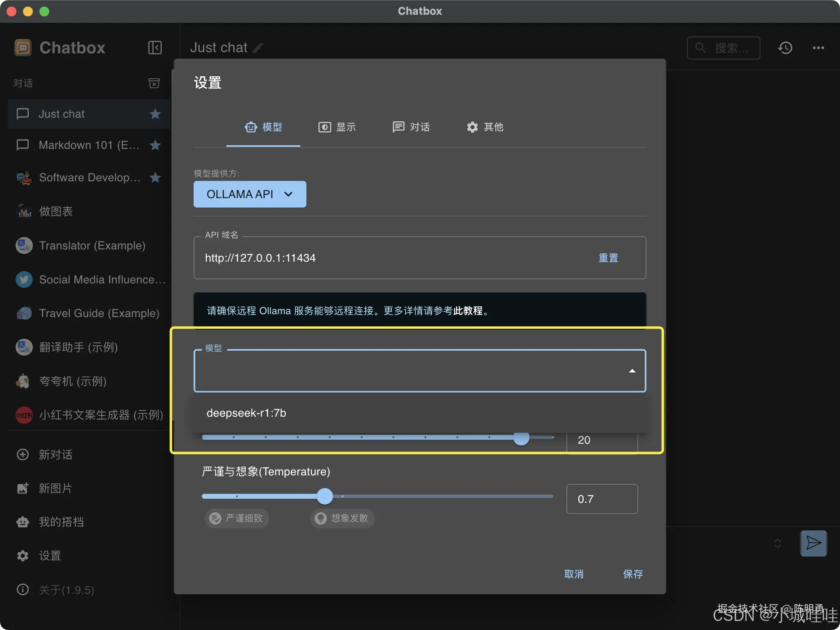Open 我的搭档 robot icon in sidebar
Viewport: 840px width, 630px height.
(x=23, y=522)
